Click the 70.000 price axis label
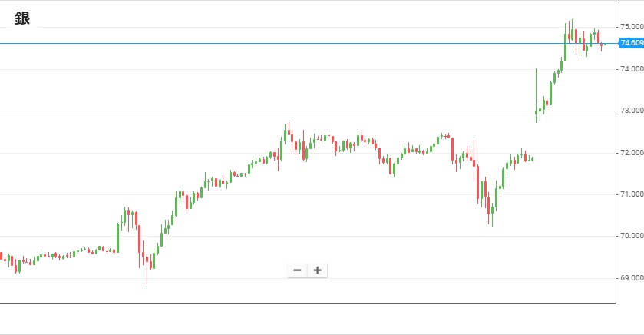644x335 pixels. pyautogui.click(x=631, y=236)
